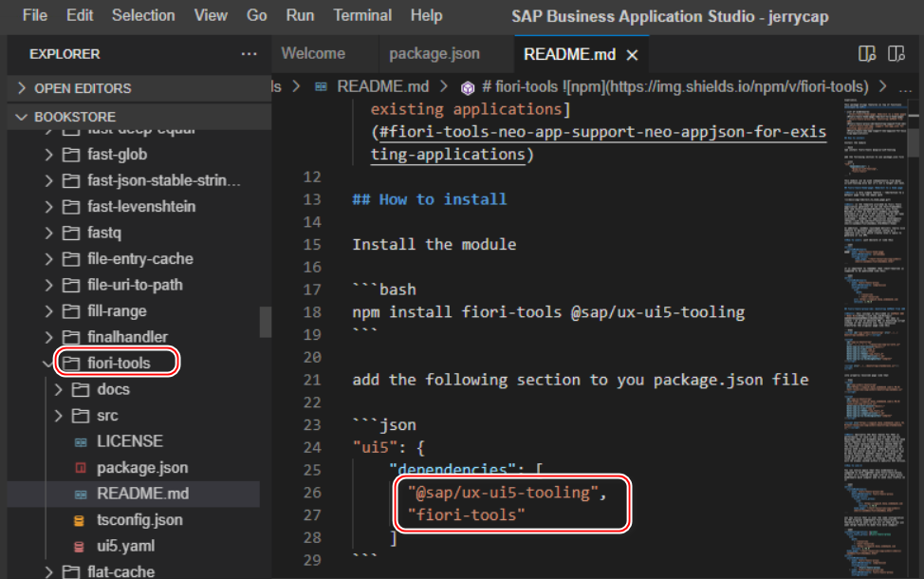The image size is (924, 579).
Task: Expand the fill-range folder chevron
Action: click(49, 310)
